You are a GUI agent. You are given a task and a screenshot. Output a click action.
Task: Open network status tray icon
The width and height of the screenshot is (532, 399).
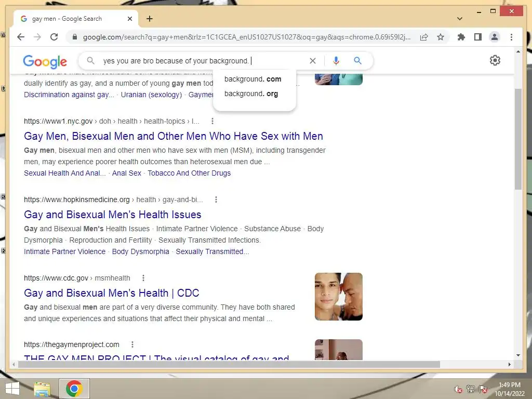(471, 389)
